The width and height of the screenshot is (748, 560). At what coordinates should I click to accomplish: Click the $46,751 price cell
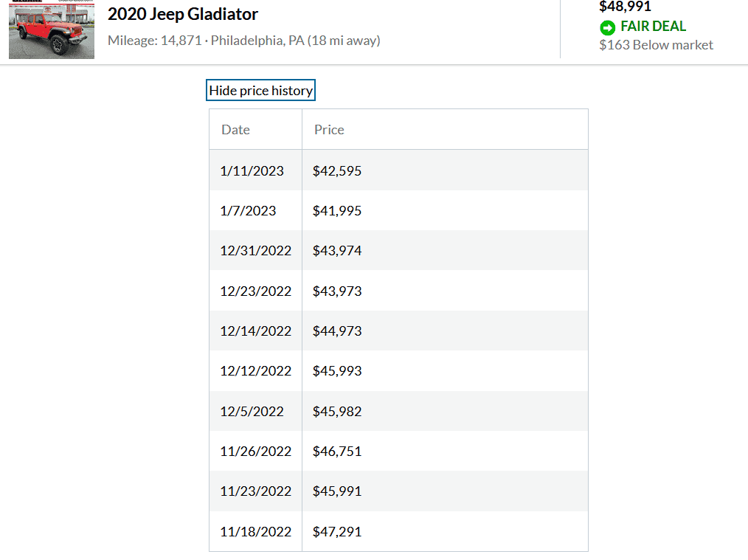(x=337, y=452)
